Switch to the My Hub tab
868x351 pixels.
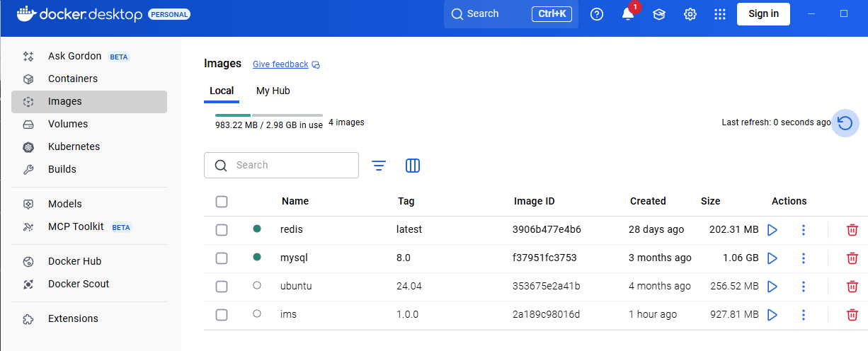pos(273,91)
